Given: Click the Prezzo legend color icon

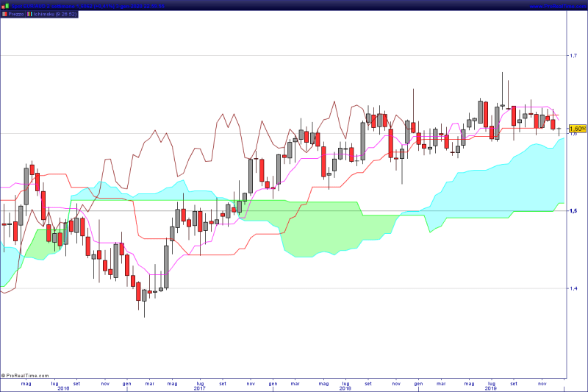Looking at the screenshot, I should click(x=4, y=14).
